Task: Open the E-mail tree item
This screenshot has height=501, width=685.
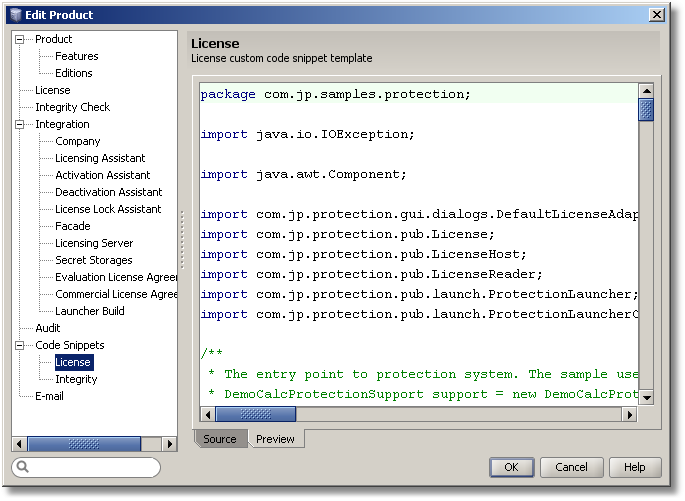Action: pyautogui.click(x=50, y=396)
